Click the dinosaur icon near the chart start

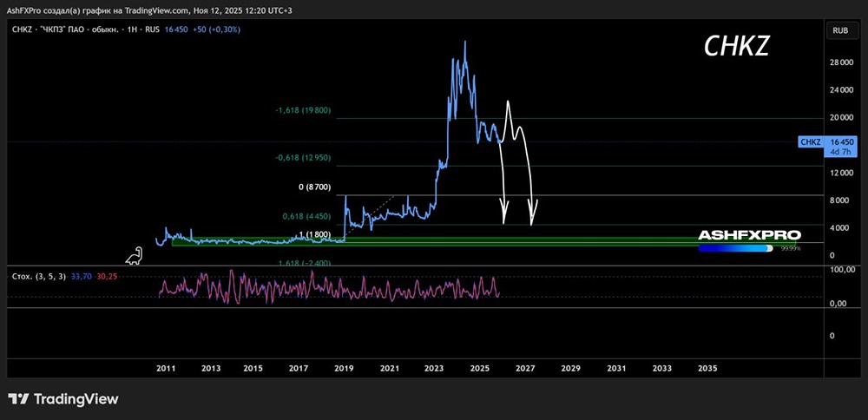click(x=134, y=256)
